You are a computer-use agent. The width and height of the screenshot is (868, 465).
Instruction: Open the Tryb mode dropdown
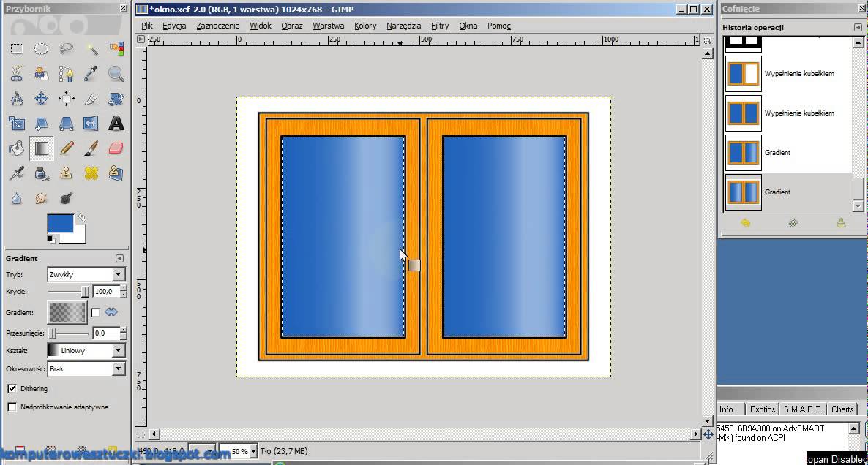(x=86, y=274)
